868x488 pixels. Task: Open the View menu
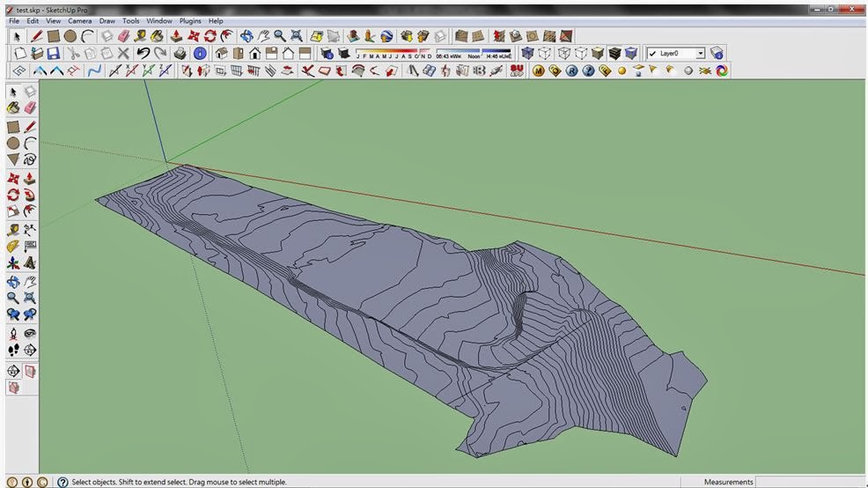click(x=53, y=21)
